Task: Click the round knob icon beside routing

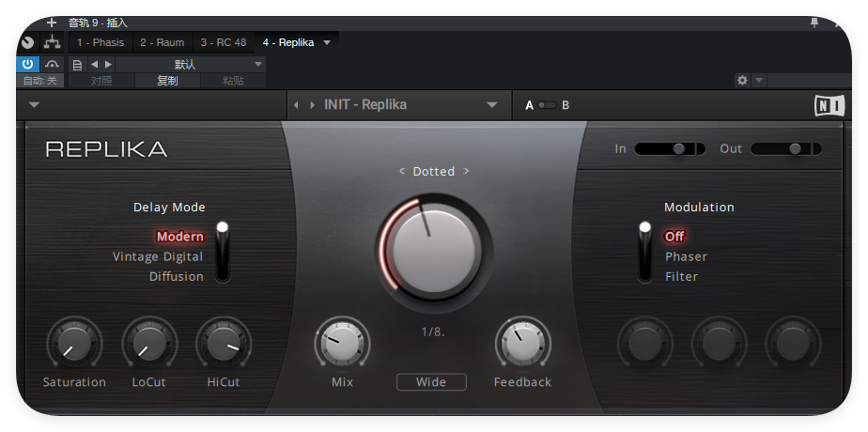Action: click(x=27, y=42)
